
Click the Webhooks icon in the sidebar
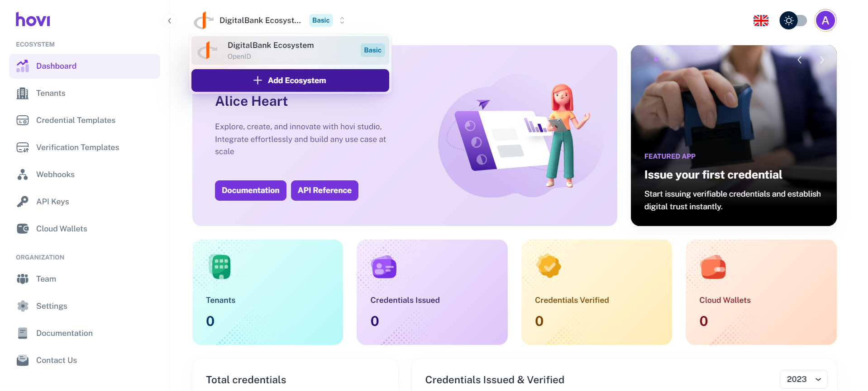22,174
